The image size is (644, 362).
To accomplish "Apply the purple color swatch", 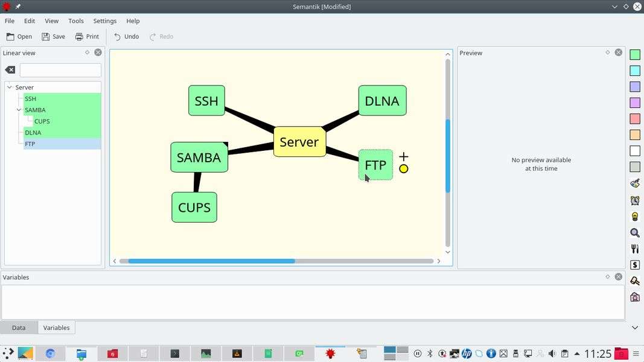I will (x=635, y=103).
